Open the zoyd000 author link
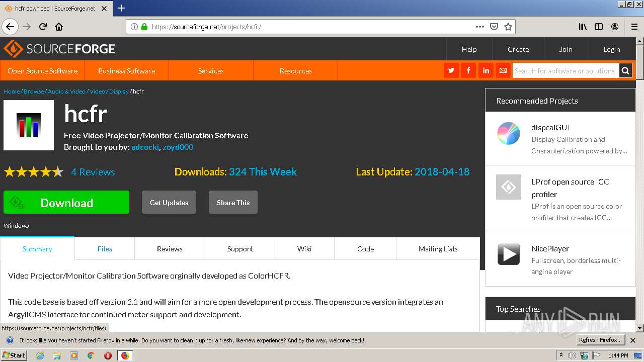This screenshot has width=644, height=362. coord(178,147)
